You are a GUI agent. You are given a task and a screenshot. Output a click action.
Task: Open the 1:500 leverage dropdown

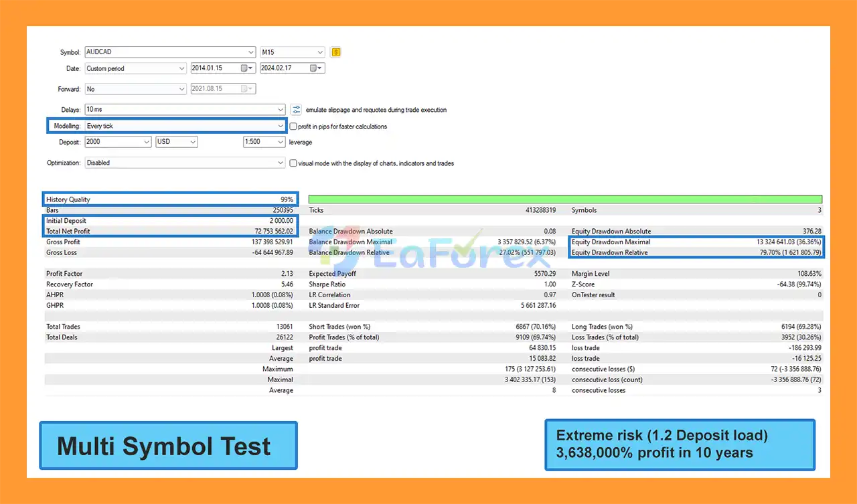tap(281, 142)
